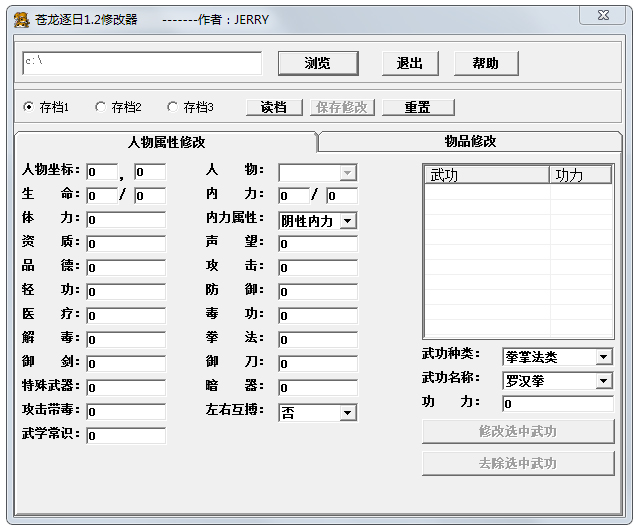Focus the 体力 stamina input field
The height and width of the screenshot is (529, 638).
tap(125, 219)
